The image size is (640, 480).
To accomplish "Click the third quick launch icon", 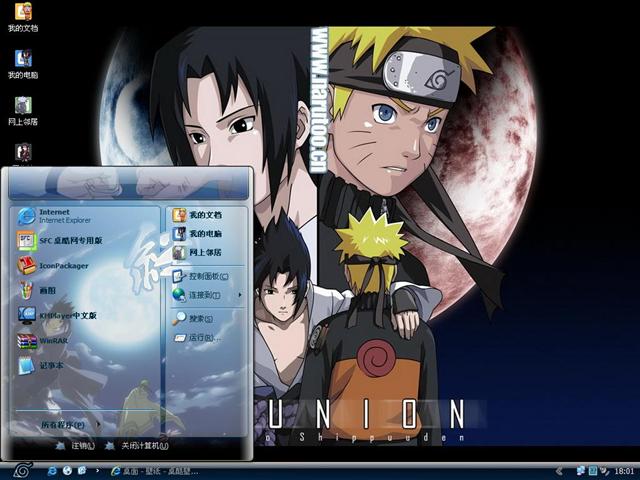I will tap(82, 471).
